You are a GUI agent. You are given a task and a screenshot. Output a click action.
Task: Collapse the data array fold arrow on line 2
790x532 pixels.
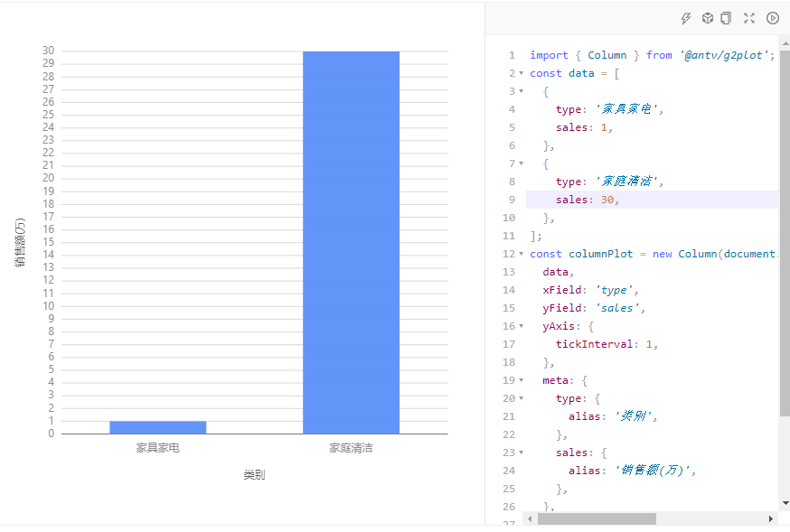coord(521,73)
